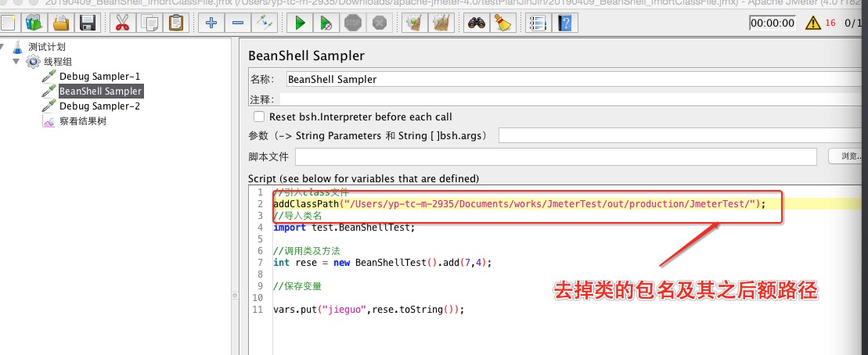Click the Reset Search icon
Screen dimensions: 868x355
coord(502,23)
